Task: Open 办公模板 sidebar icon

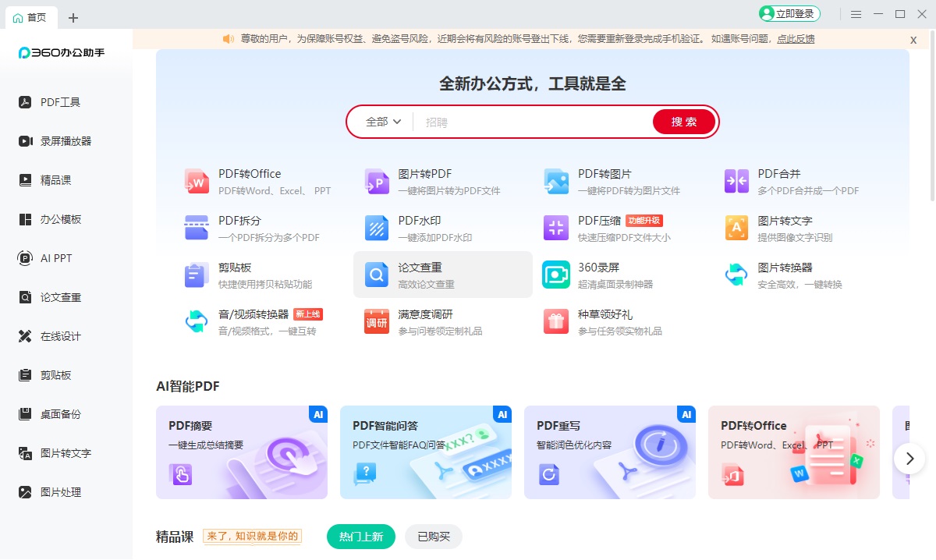Action: [x=25, y=219]
